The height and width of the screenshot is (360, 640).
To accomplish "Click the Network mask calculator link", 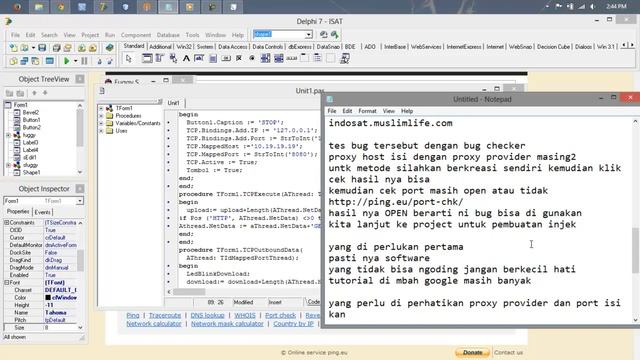I will click(x=227, y=324).
